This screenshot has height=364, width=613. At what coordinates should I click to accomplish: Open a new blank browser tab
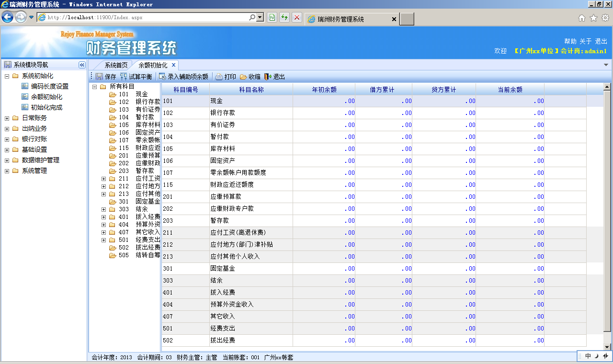407,19
